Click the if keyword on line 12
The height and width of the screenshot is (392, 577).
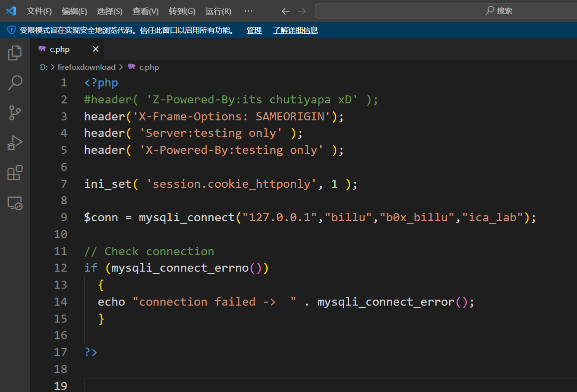(x=90, y=268)
